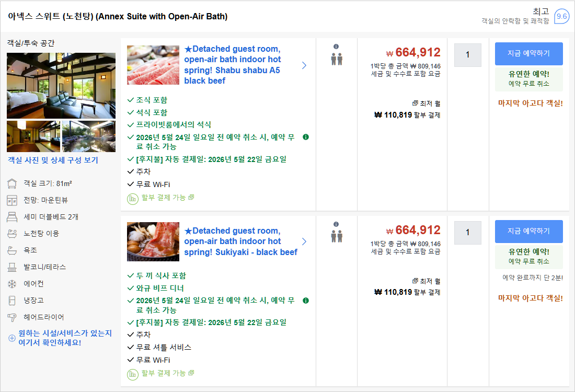Expand sukiyaki offer details chevron

(304, 241)
